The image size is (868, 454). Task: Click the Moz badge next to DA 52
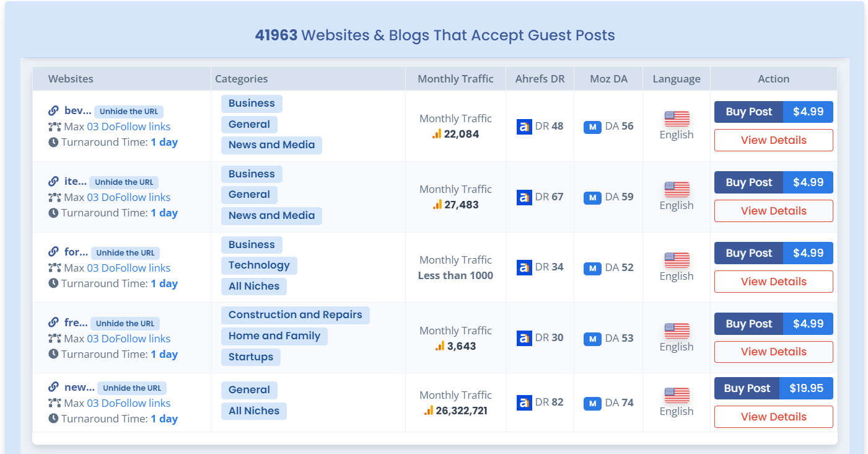pos(592,268)
